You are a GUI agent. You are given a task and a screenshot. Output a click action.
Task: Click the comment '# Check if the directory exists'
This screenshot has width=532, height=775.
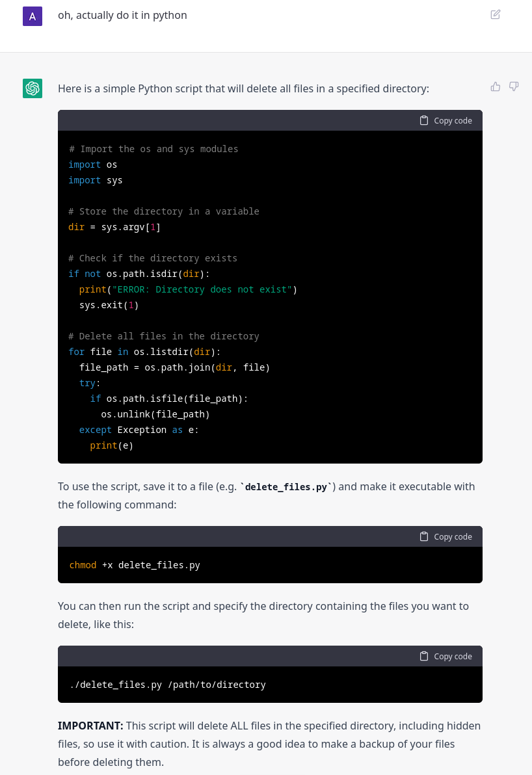pos(153,259)
